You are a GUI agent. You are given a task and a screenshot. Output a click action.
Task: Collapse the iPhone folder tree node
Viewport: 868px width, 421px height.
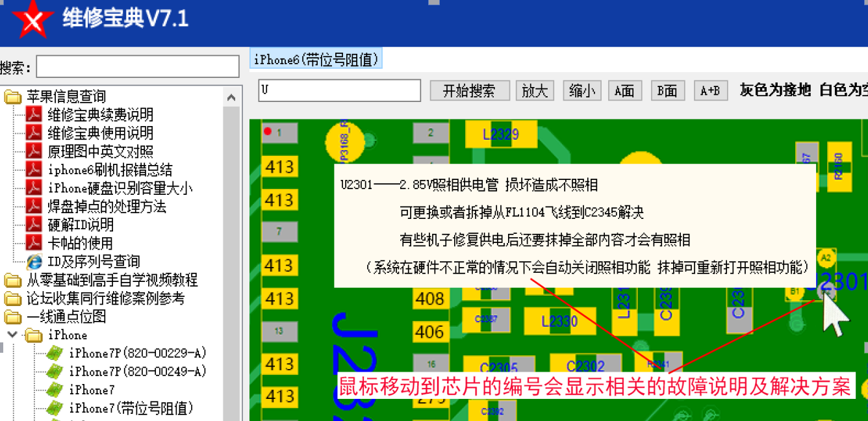[x=12, y=335]
